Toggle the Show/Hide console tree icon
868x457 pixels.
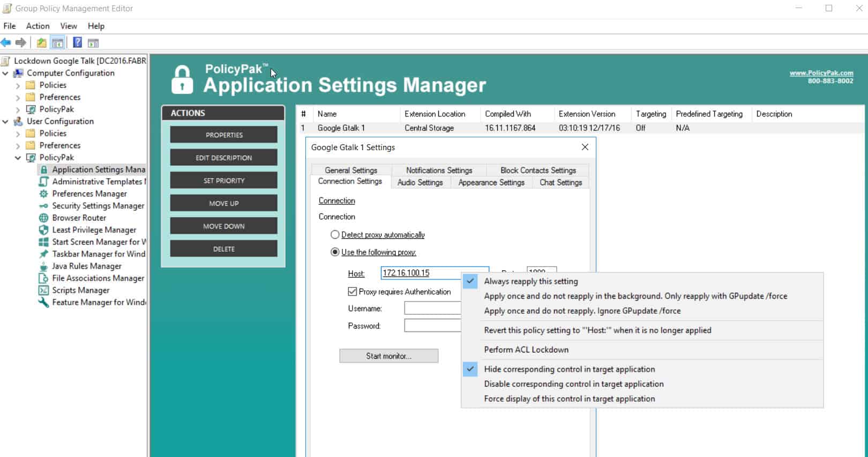(58, 43)
